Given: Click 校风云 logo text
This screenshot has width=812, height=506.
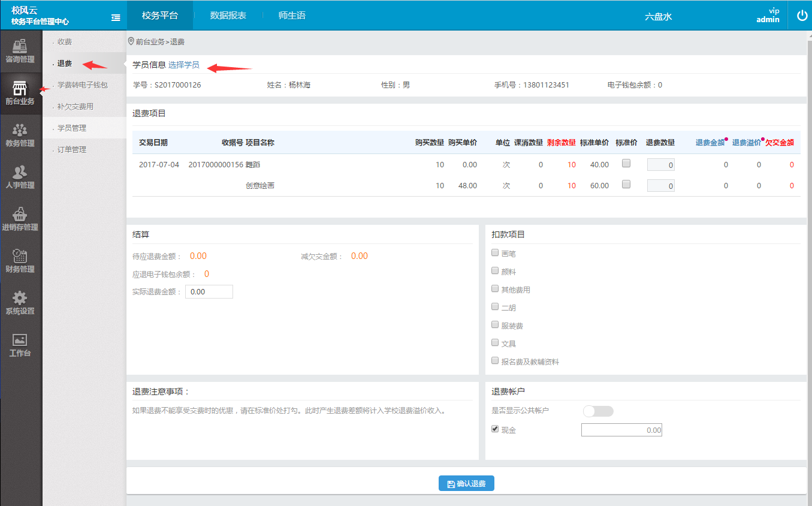Looking at the screenshot, I should pyautogui.click(x=25, y=10).
